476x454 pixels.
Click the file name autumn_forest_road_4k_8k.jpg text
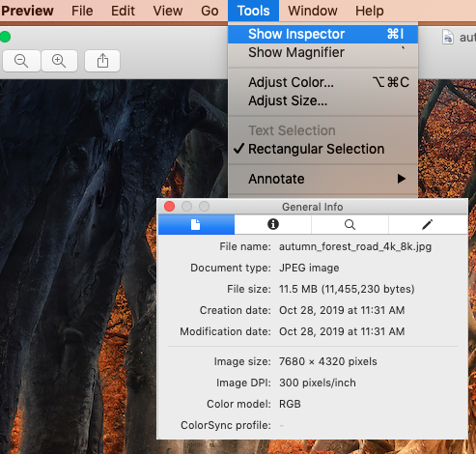[x=355, y=246]
